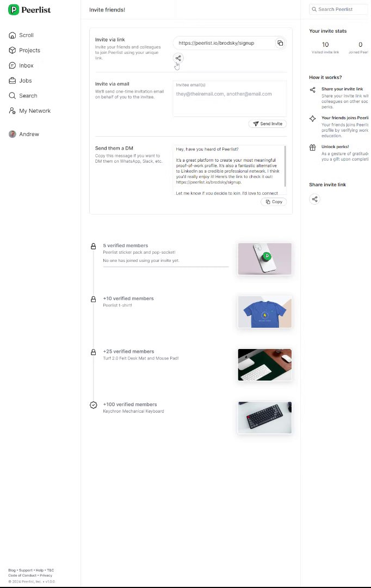Click the Keychron keyboard reward image
This screenshot has height=588, width=371.
click(x=264, y=418)
